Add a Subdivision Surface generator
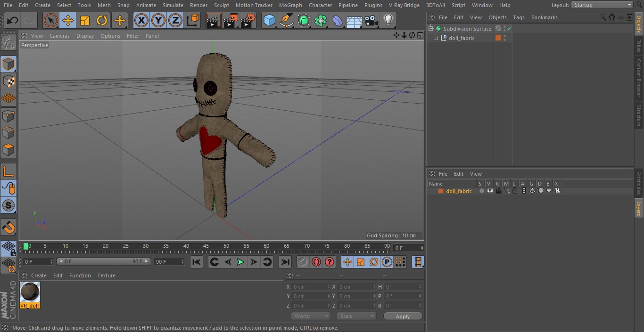 tap(304, 20)
